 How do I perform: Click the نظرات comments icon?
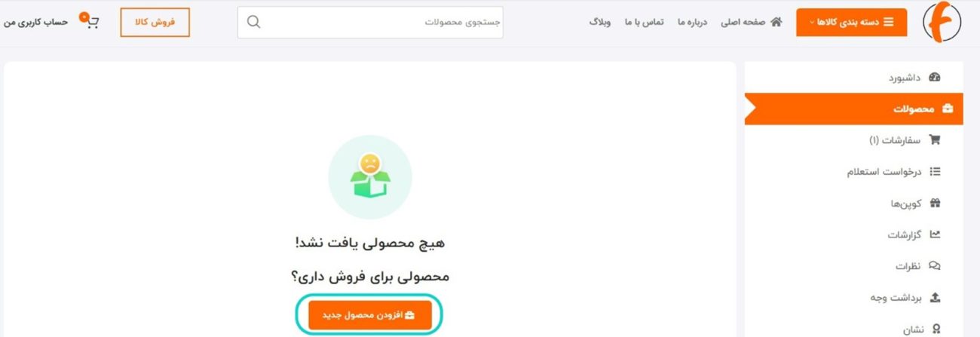pyautogui.click(x=936, y=266)
